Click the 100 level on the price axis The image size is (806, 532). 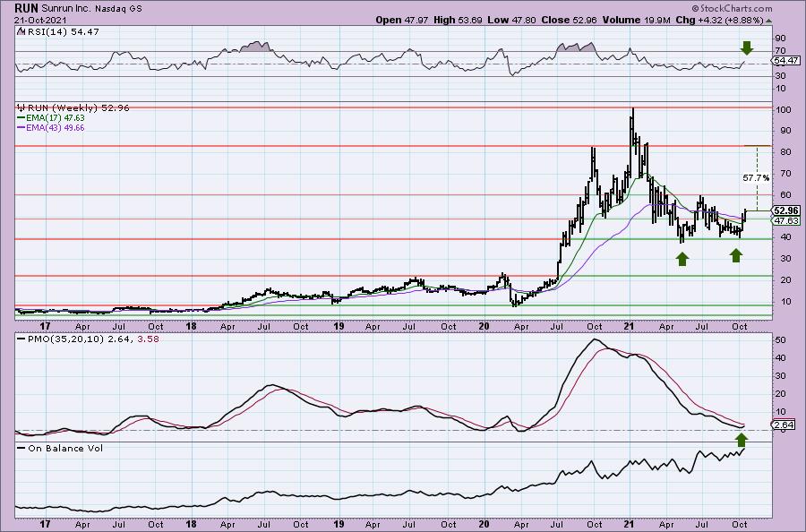pyautogui.click(x=784, y=110)
